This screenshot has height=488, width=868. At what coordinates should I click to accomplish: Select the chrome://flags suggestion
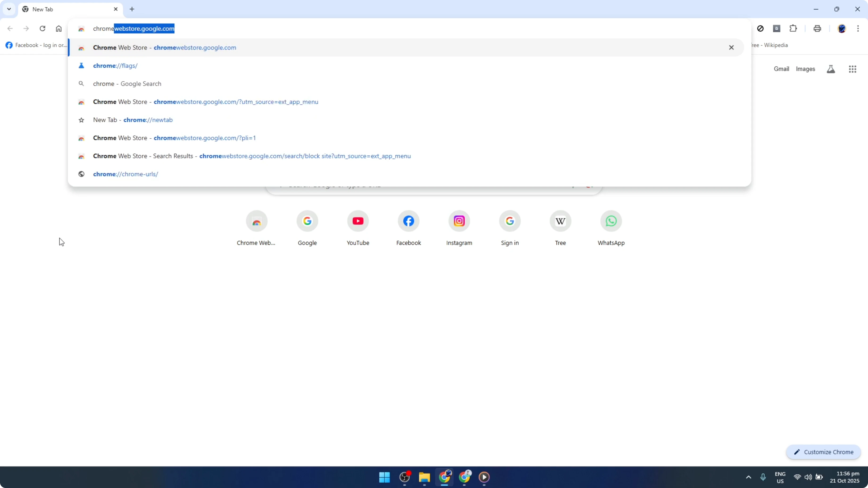[115, 66]
